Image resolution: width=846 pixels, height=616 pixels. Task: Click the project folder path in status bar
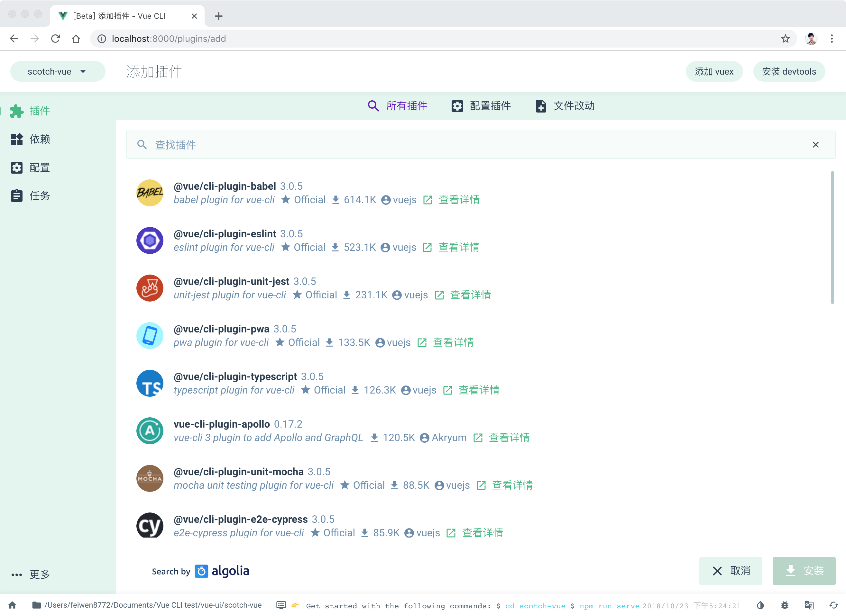pyautogui.click(x=147, y=605)
